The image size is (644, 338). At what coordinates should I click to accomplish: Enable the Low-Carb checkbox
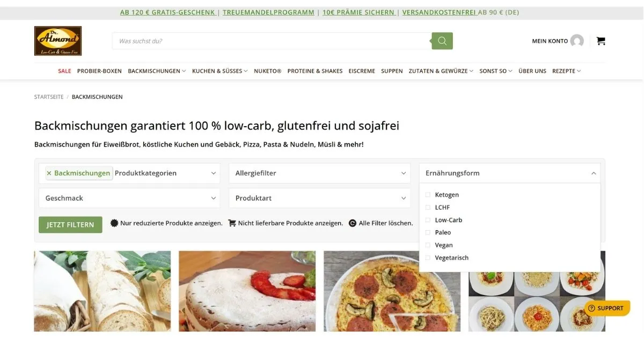tap(428, 220)
